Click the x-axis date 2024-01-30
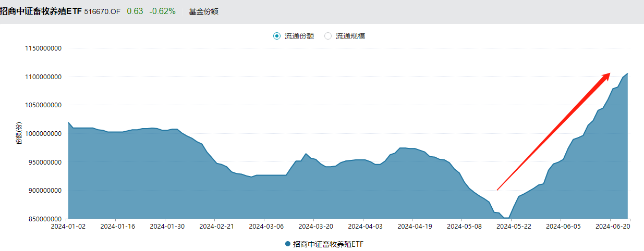 coord(167,227)
